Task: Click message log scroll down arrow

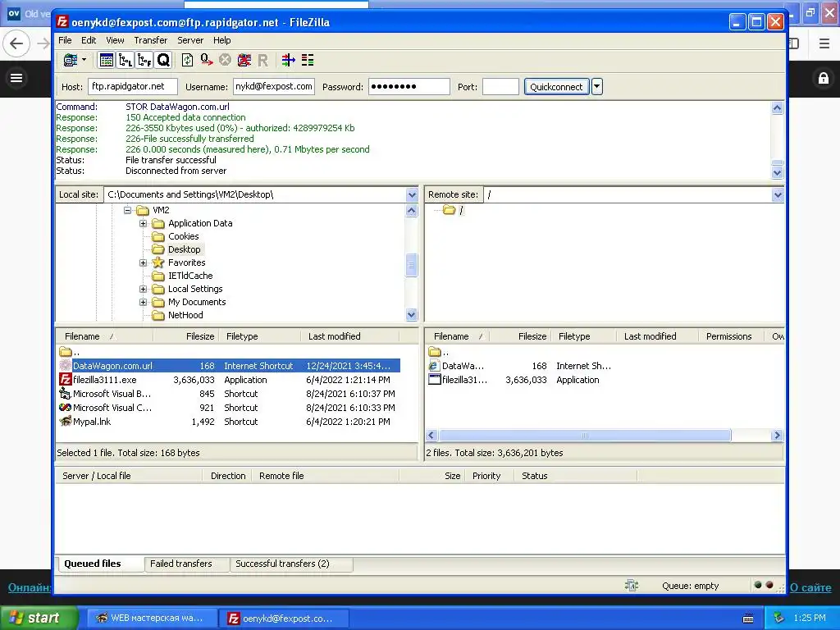Action: click(x=778, y=173)
